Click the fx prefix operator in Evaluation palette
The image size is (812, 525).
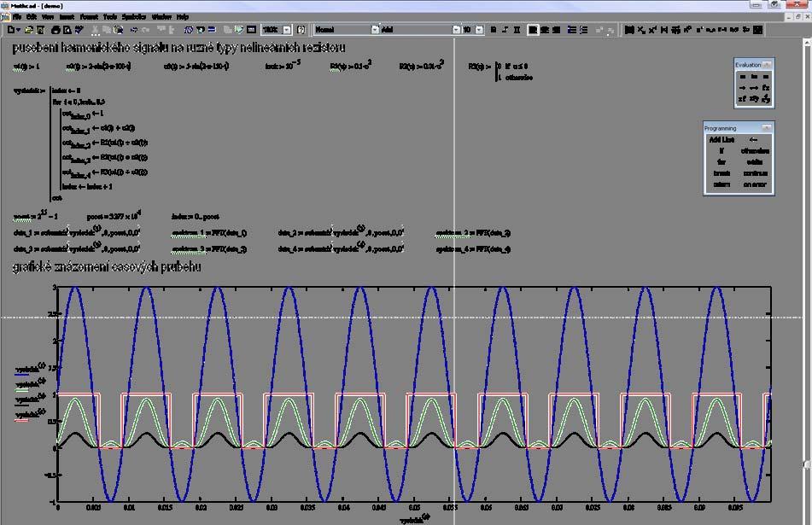(x=766, y=88)
